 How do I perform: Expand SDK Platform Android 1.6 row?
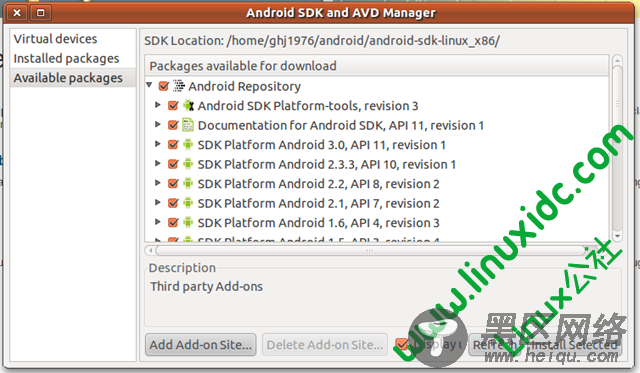click(158, 222)
